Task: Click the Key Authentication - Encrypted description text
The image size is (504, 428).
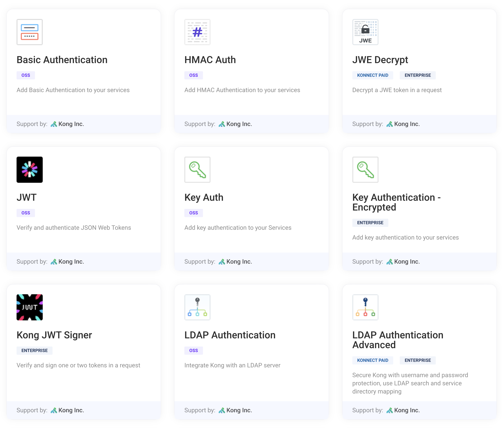Action: pos(405,237)
